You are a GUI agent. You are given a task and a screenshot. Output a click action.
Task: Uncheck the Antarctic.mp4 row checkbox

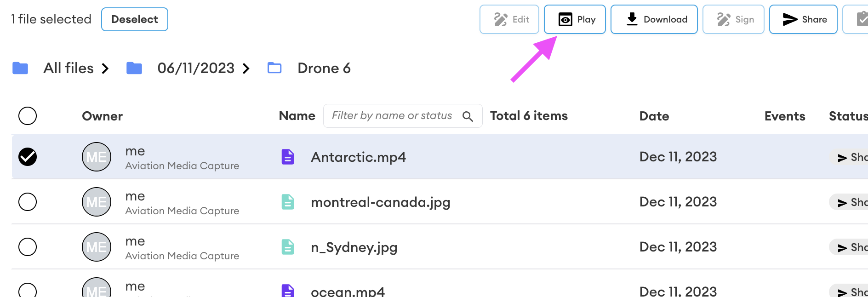click(x=28, y=157)
